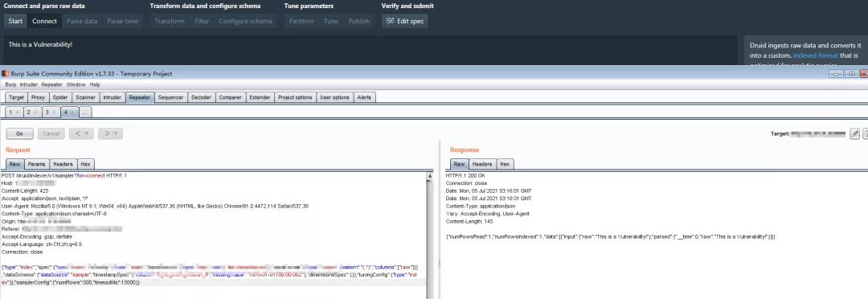
Task: Open the User options tab
Action: (x=334, y=97)
